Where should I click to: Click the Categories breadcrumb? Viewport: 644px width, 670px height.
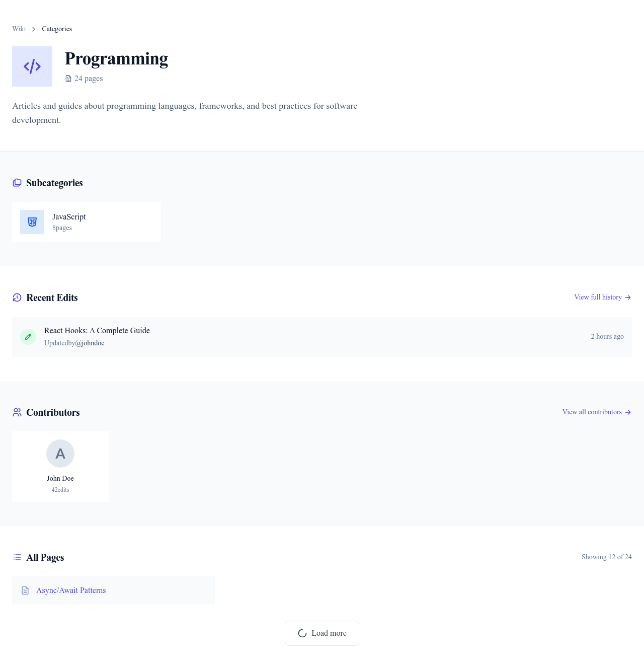click(x=57, y=29)
